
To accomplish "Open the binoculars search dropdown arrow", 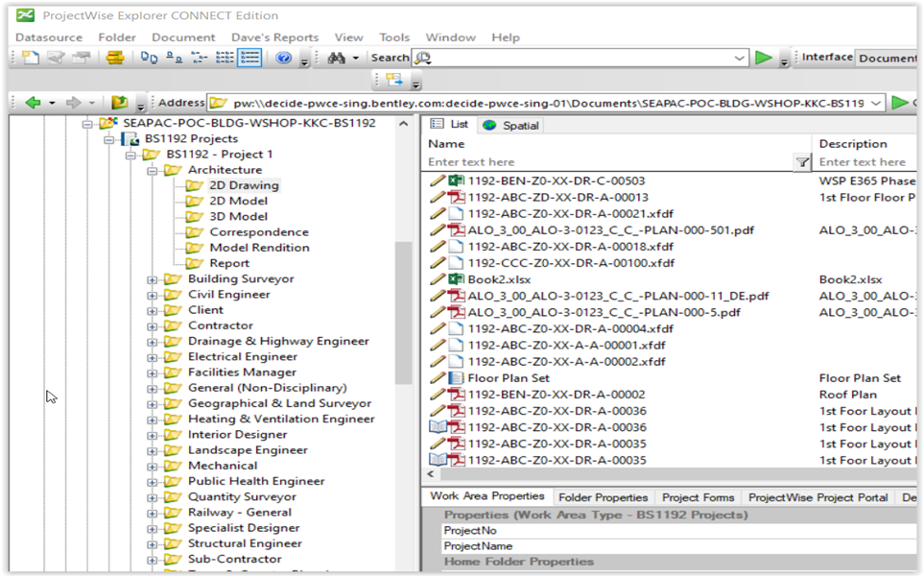I will (x=355, y=58).
